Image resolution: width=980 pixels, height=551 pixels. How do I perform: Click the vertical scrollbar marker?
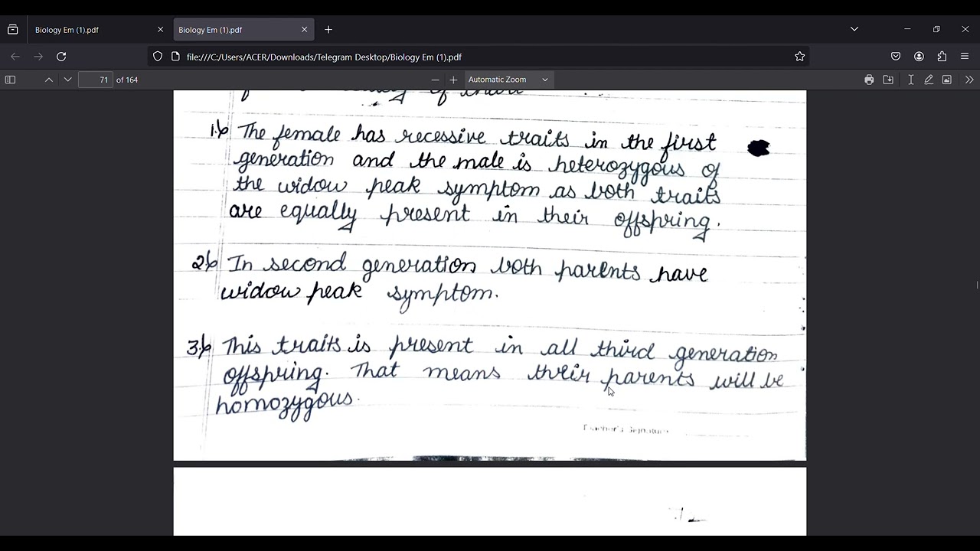[977, 285]
